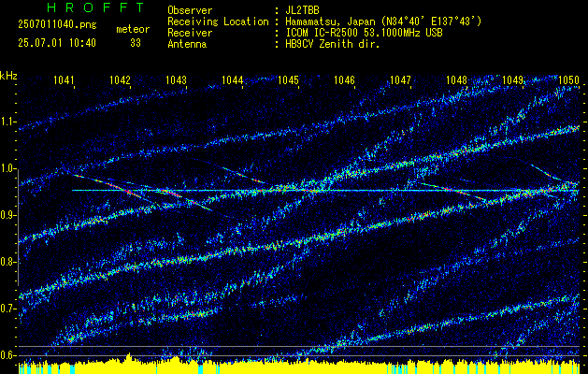Click the 1049 time axis marker

(512, 79)
